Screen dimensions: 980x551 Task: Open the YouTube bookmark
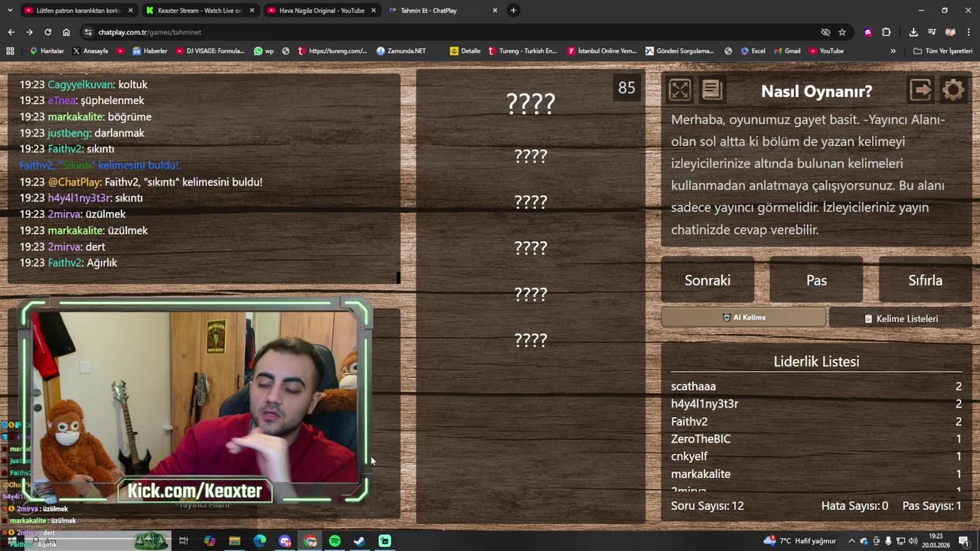point(826,51)
